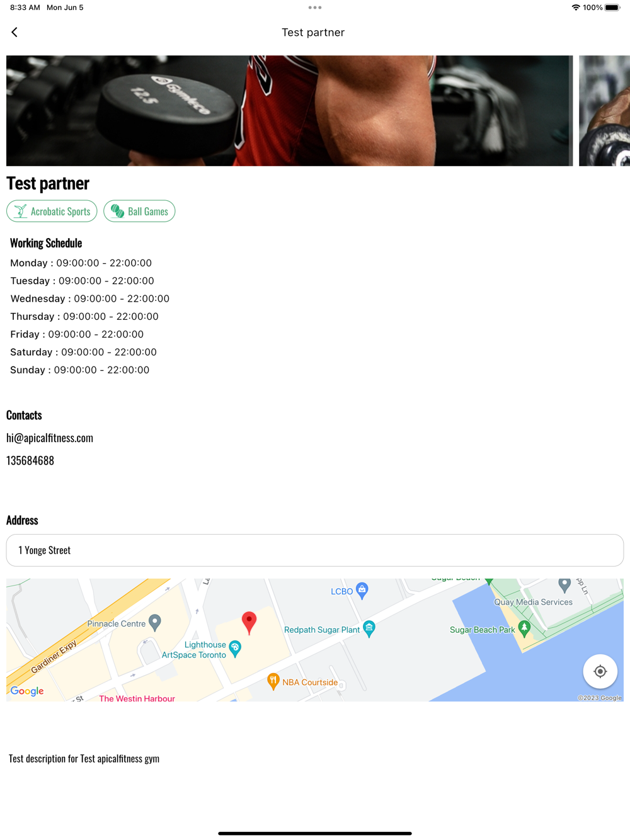Screen dimensions: 630x840
Task: Open the LCBO shopping marker
Action: [362, 591]
